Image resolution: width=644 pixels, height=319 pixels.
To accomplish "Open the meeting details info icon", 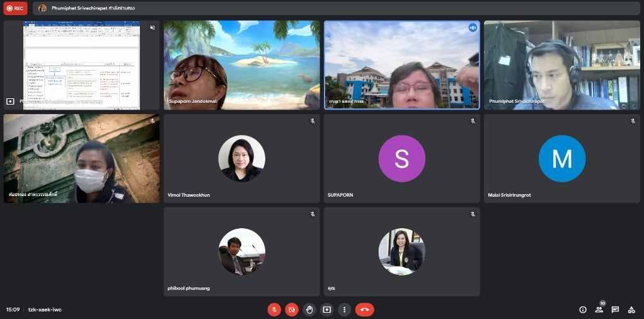I will (x=582, y=310).
